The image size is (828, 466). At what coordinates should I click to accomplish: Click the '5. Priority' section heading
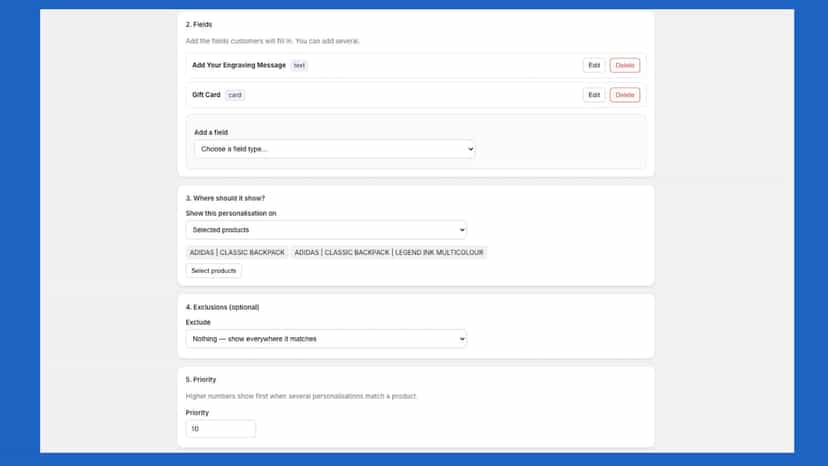click(201, 379)
